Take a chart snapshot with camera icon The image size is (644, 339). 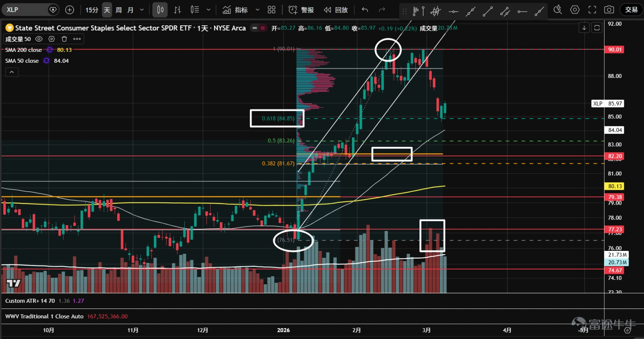click(x=609, y=10)
